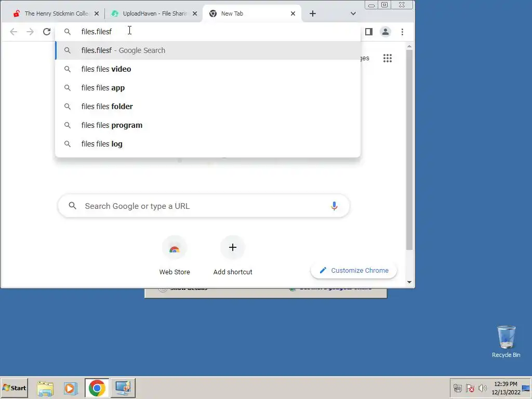Click the page scrollbar down arrow
The image size is (532, 399).
coord(409,282)
